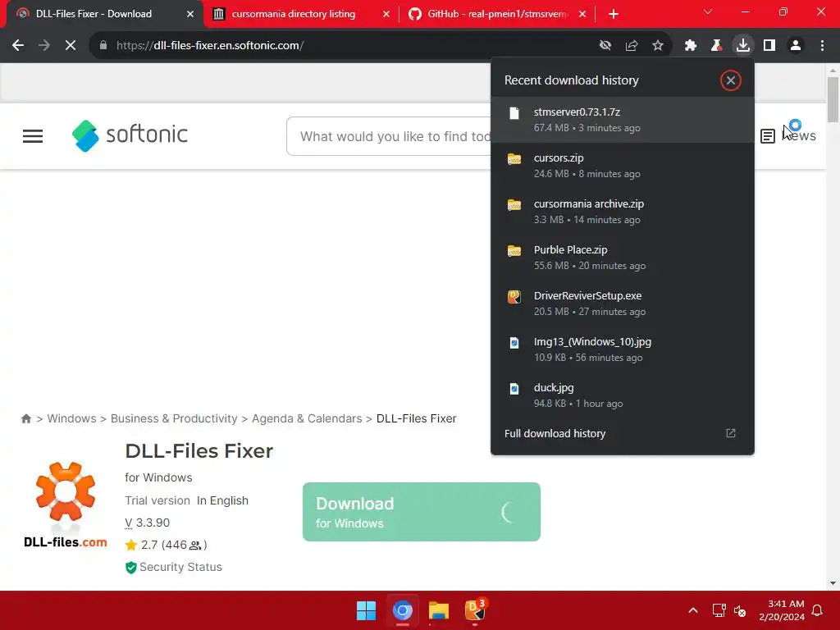Switch to the GitHub real-pmein1 tab
The height and width of the screenshot is (630, 840).
(x=496, y=14)
